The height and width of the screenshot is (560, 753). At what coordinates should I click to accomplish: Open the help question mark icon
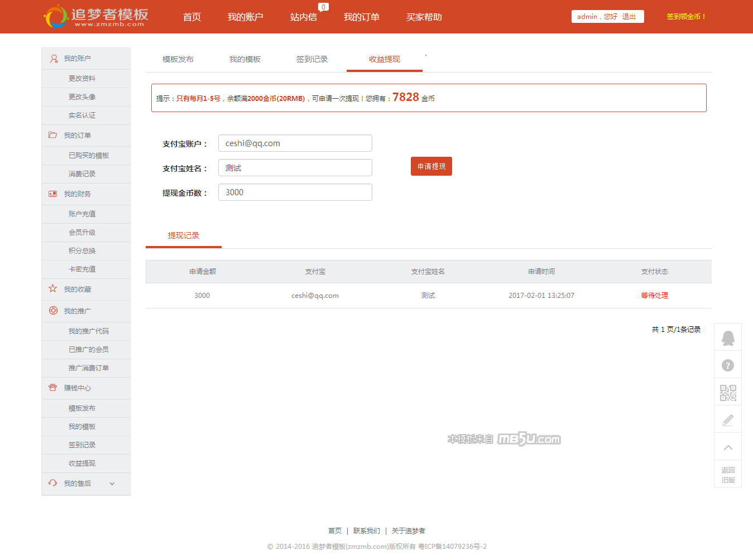pos(728,365)
